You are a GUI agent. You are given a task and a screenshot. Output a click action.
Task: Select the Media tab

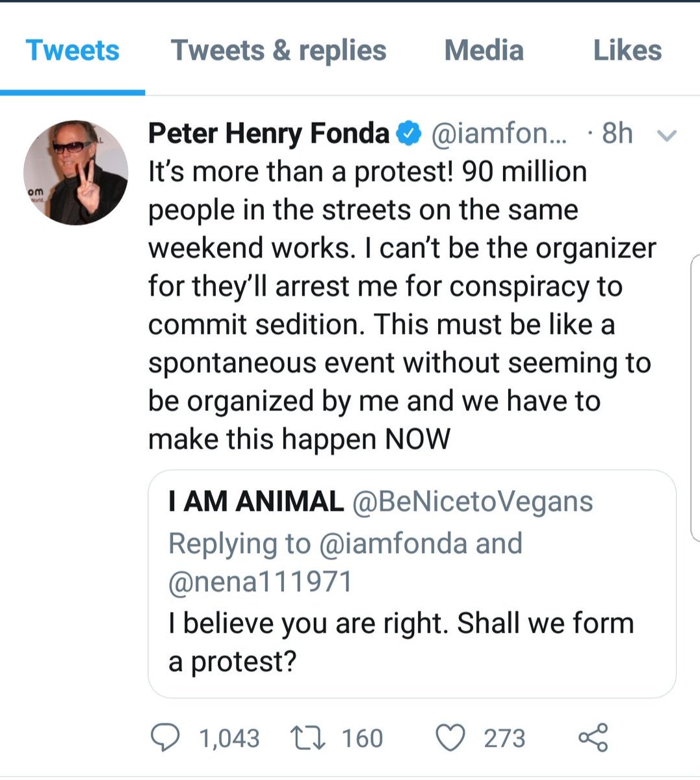[x=484, y=51]
